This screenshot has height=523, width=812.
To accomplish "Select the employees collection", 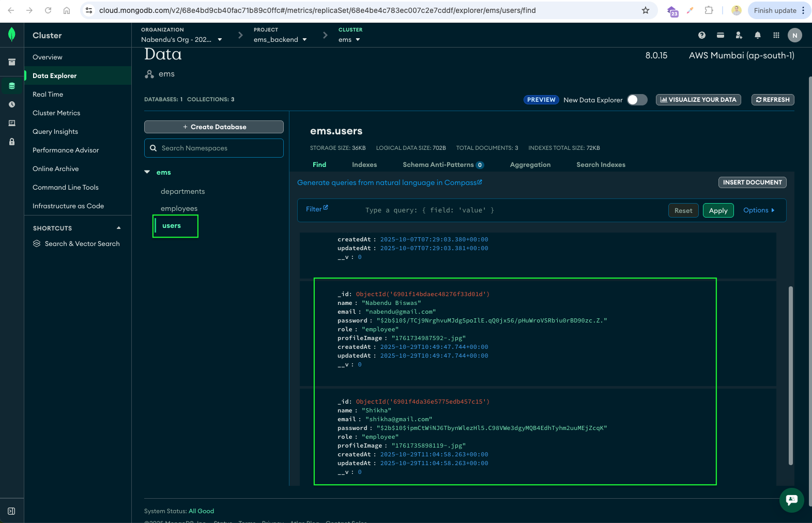I will 179,208.
